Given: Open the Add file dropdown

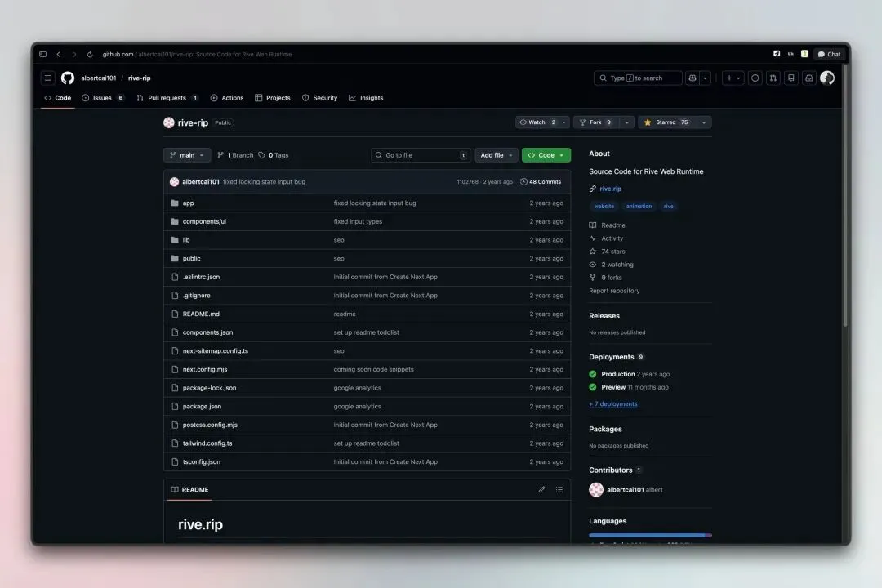Looking at the screenshot, I should (497, 155).
